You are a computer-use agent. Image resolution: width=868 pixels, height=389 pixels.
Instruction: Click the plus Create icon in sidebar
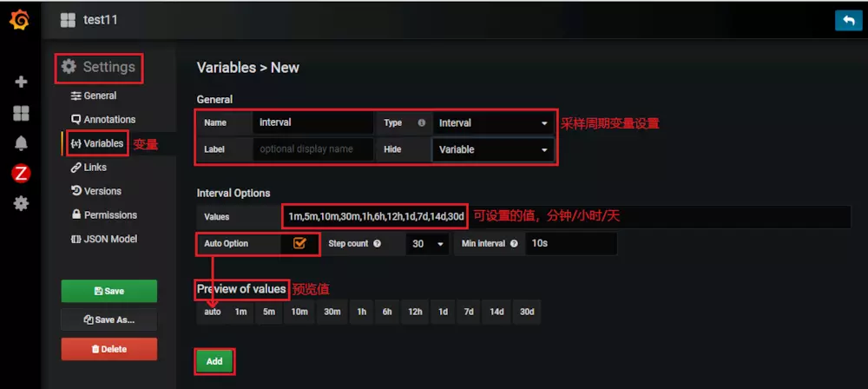tap(21, 82)
